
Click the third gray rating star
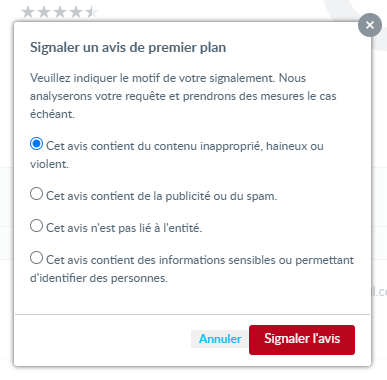pyautogui.click(x=60, y=13)
